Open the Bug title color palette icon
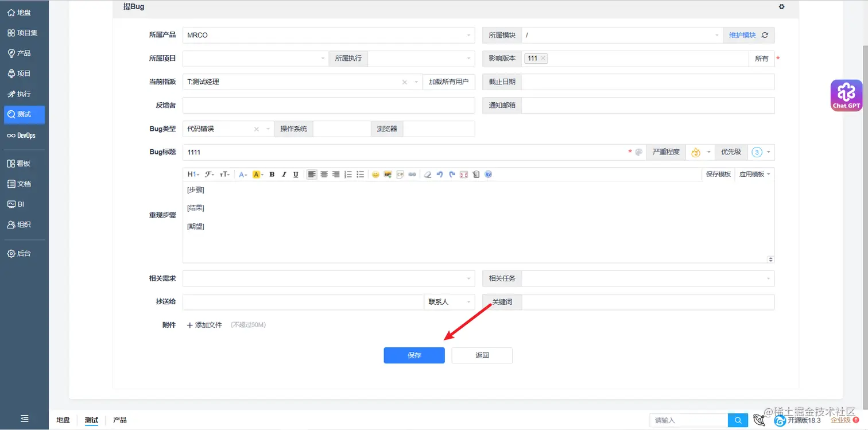This screenshot has width=868, height=430. pos(638,152)
